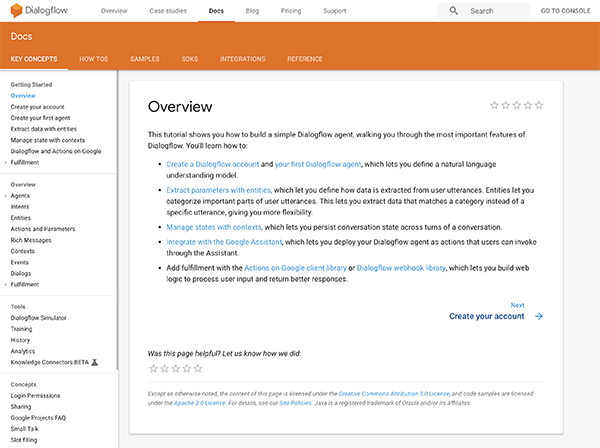Give five stars in bottom helpful rating
This screenshot has height=448, width=600.
[x=198, y=368]
